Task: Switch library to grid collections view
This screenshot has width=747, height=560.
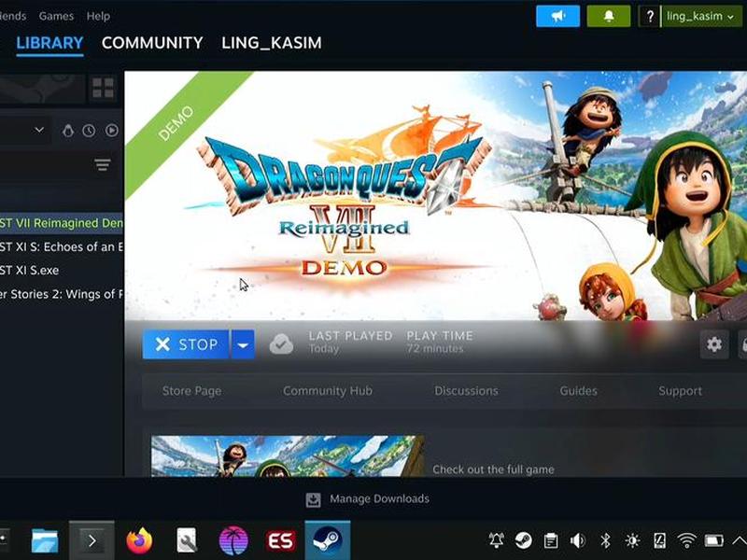Action: (x=103, y=88)
